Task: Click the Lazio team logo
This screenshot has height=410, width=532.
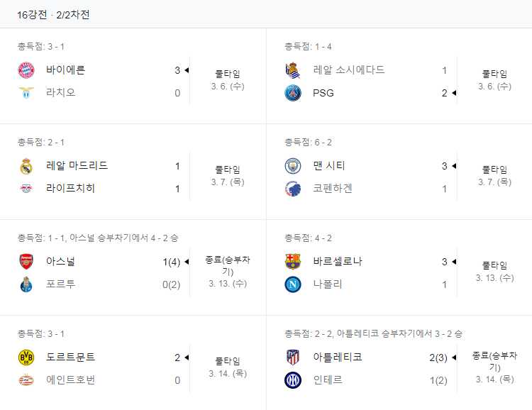Action: point(26,93)
